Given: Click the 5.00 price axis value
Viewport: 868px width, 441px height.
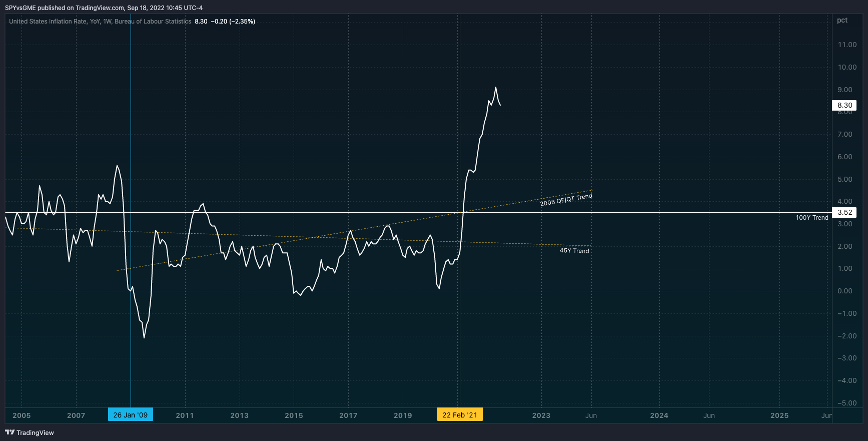Looking at the screenshot, I should [845, 179].
